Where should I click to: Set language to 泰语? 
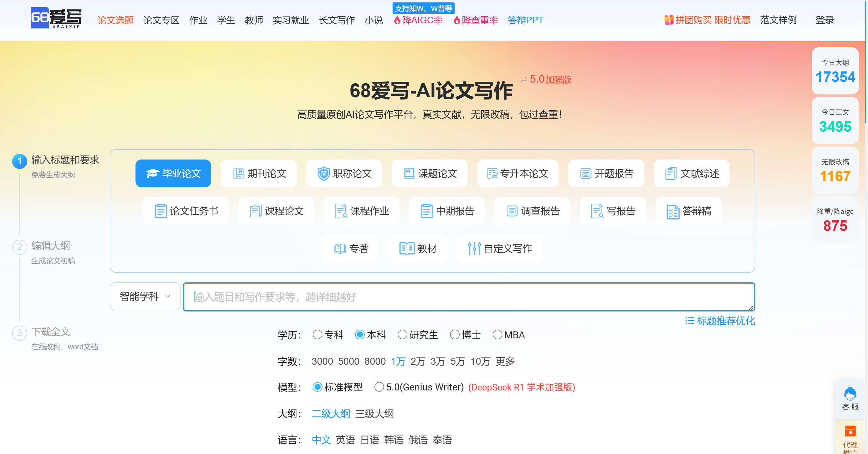coord(442,440)
